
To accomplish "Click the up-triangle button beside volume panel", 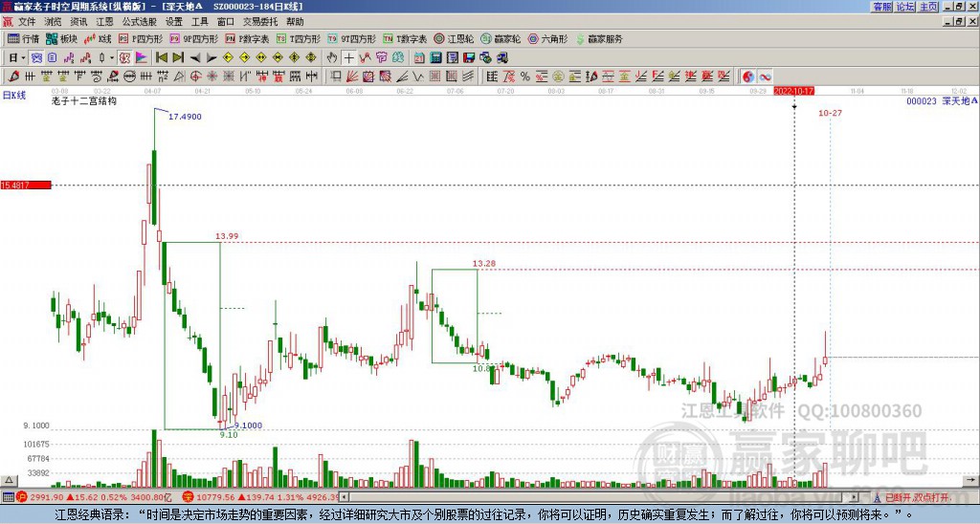I will coord(9,480).
